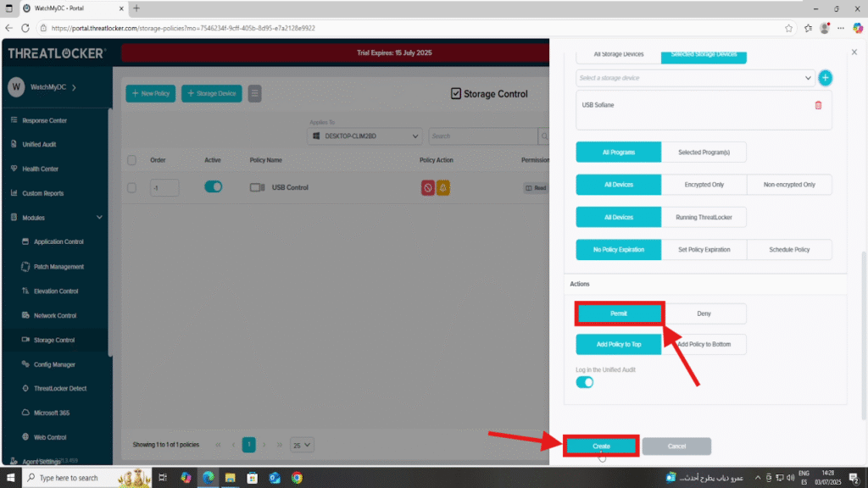Image resolution: width=868 pixels, height=488 pixels.
Task: Open File Explorer from the taskbar
Action: point(231,478)
